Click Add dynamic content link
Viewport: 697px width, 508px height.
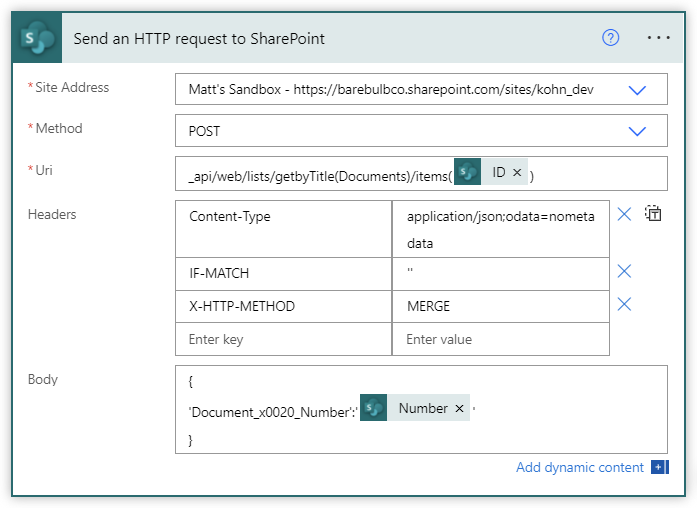click(580, 468)
